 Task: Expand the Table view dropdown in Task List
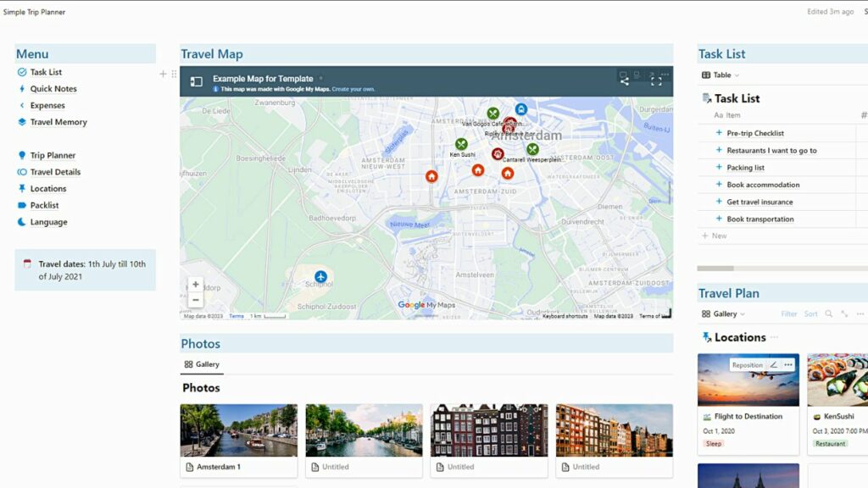click(721, 75)
